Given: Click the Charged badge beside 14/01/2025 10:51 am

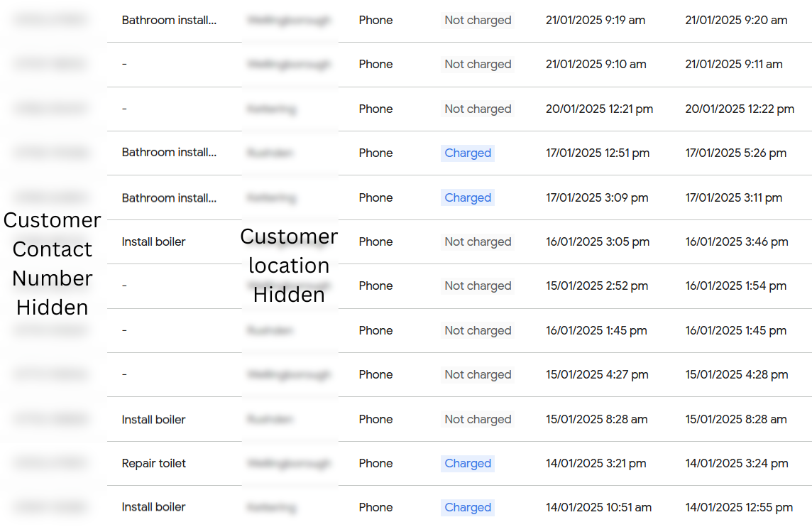Looking at the screenshot, I should [468, 507].
